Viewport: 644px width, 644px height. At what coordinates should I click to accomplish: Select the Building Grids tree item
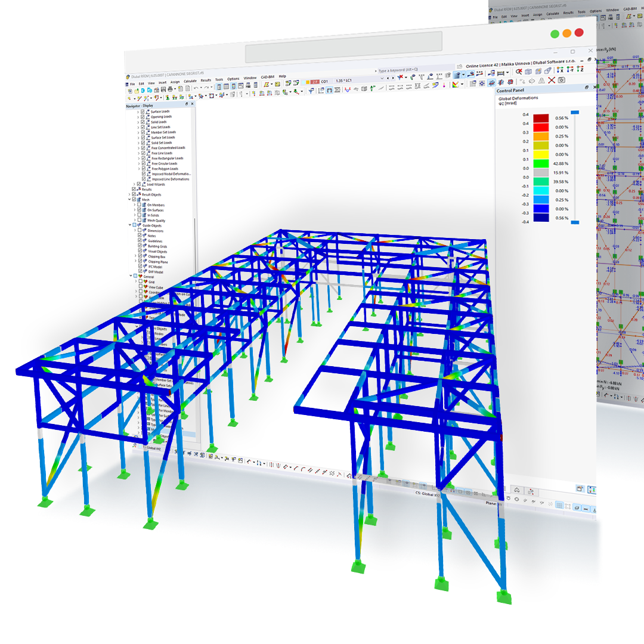[x=157, y=246]
